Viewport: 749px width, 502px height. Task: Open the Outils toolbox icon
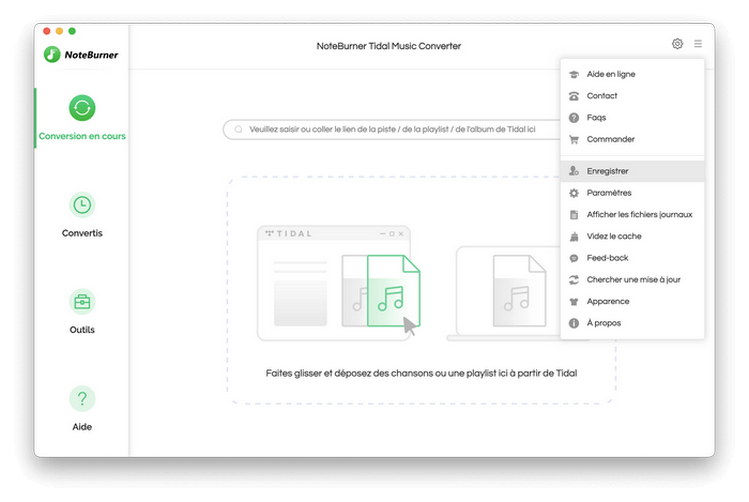[82, 302]
